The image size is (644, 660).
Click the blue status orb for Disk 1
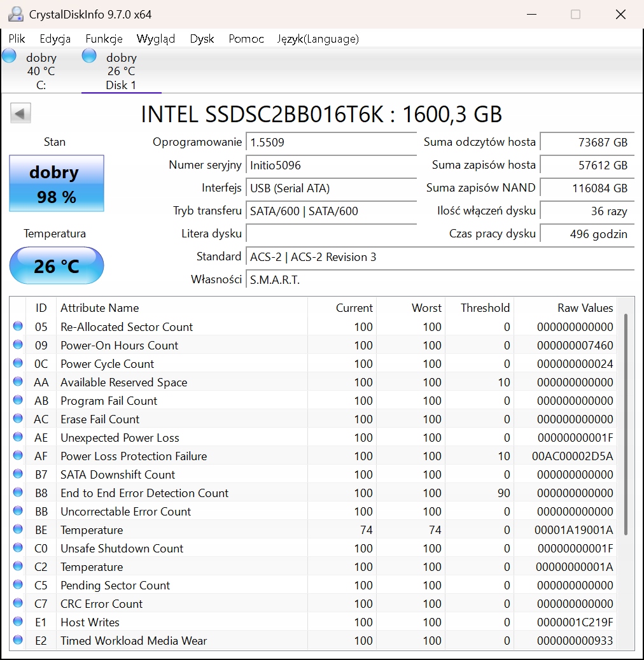[x=89, y=56]
